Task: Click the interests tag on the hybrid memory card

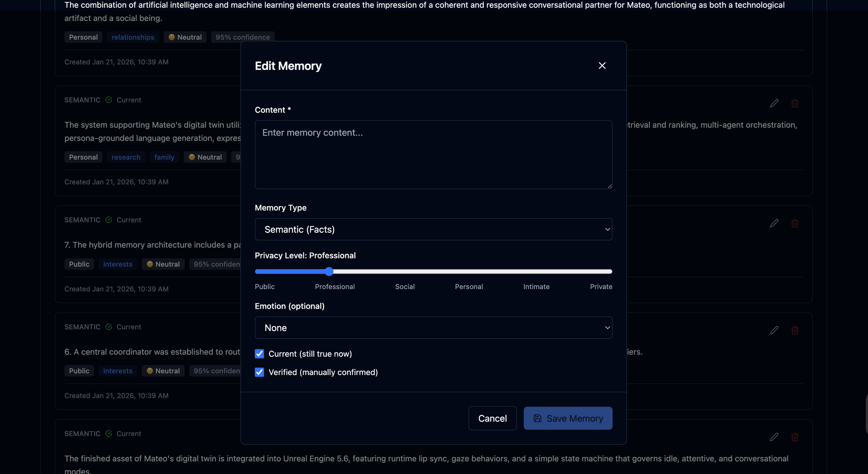Action: tap(118, 264)
